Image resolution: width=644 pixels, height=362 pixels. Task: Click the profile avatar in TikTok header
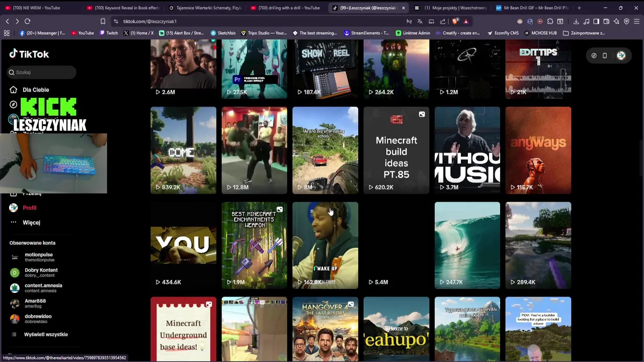[621, 55]
